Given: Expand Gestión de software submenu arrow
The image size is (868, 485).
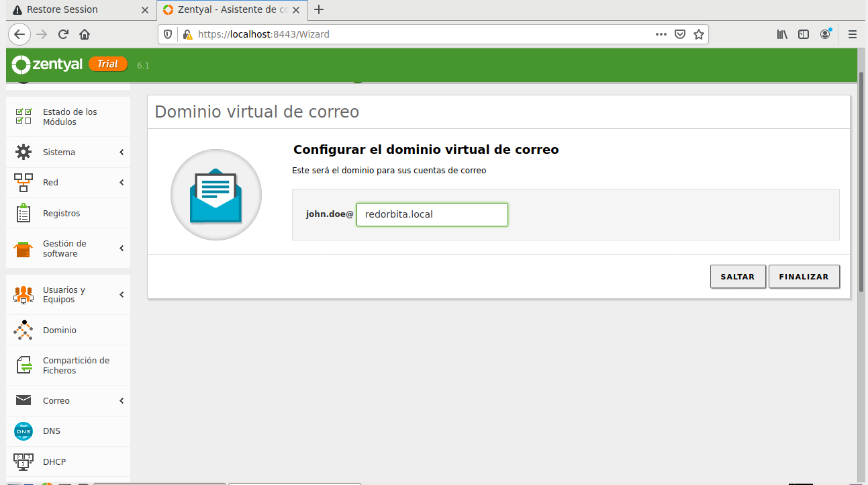Looking at the screenshot, I should (x=122, y=249).
